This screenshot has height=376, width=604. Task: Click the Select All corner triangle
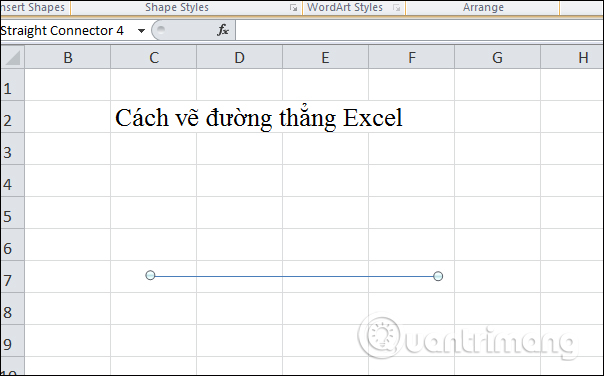tap(12, 57)
